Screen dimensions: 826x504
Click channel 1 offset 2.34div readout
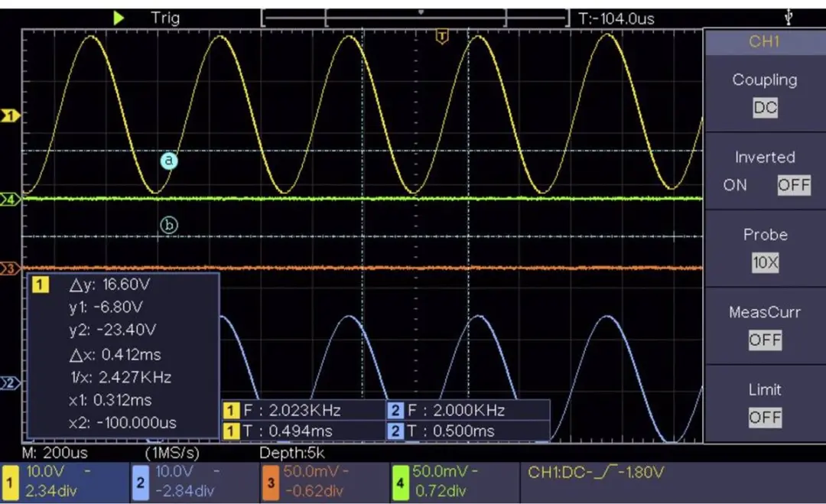[51, 491]
